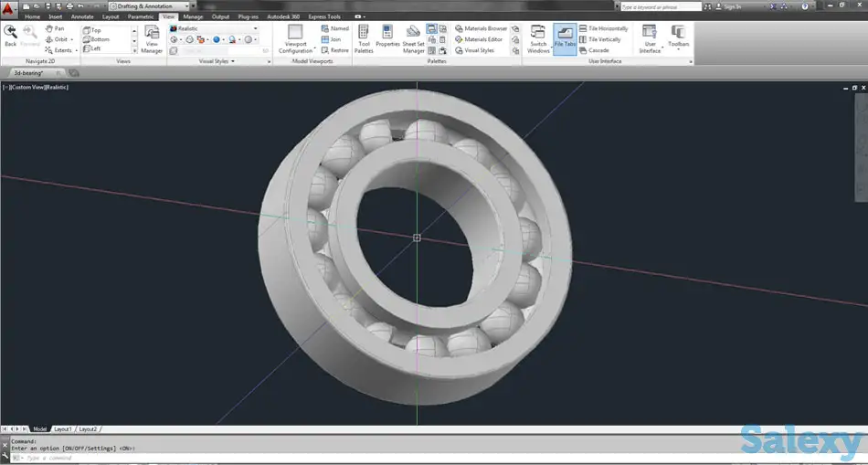Image resolution: width=868 pixels, height=465 pixels.
Task: Click Tile Vertically
Action: point(599,39)
